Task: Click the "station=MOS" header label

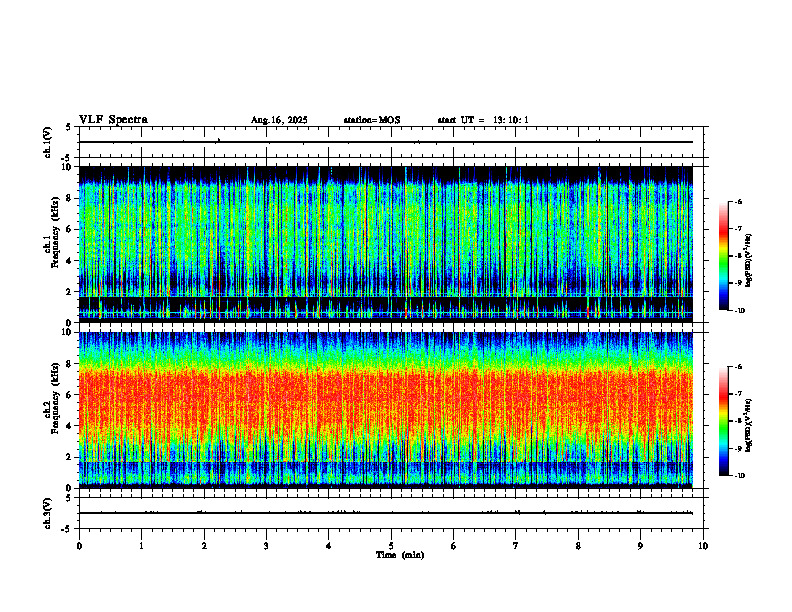Action: (x=372, y=120)
